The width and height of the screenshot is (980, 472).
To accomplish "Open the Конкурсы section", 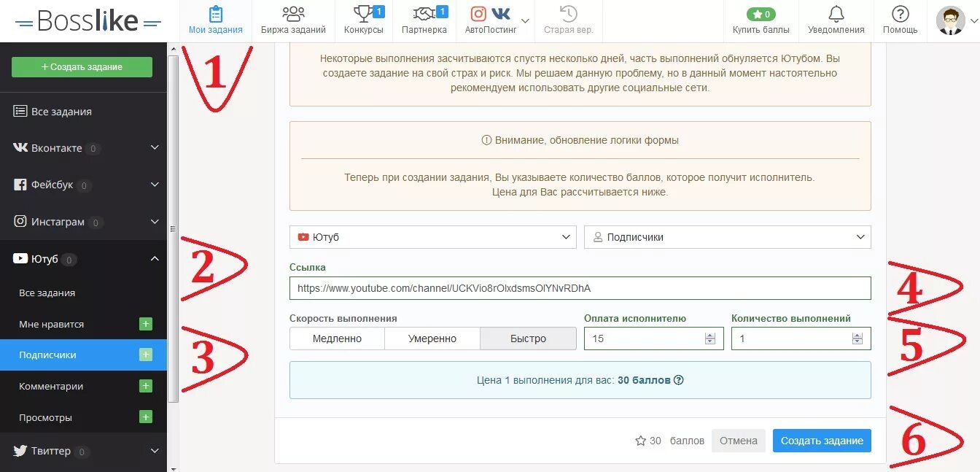I will pos(363,21).
